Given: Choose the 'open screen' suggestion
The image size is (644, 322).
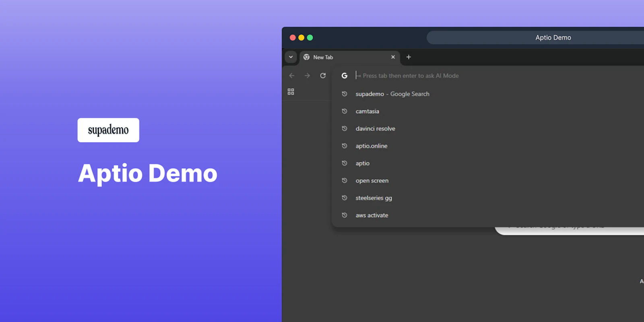Looking at the screenshot, I should tap(488, 180).
